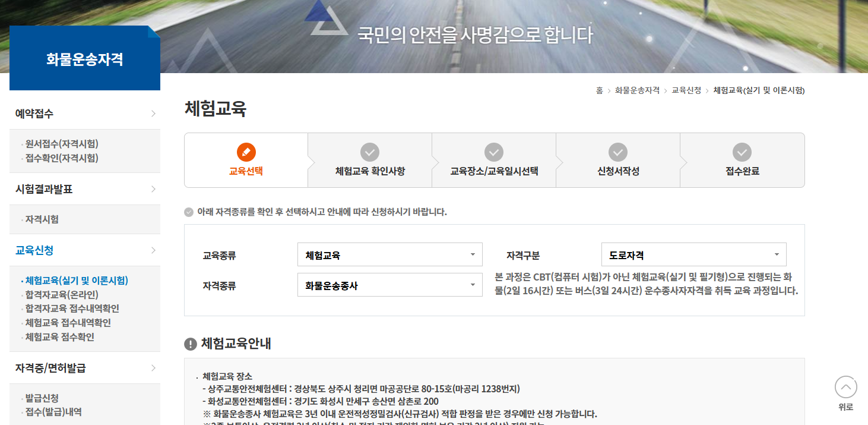
Task: Click the 위로 scroll-to-top arrow icon
Action: pyautogui.click(x=845, y=388)
